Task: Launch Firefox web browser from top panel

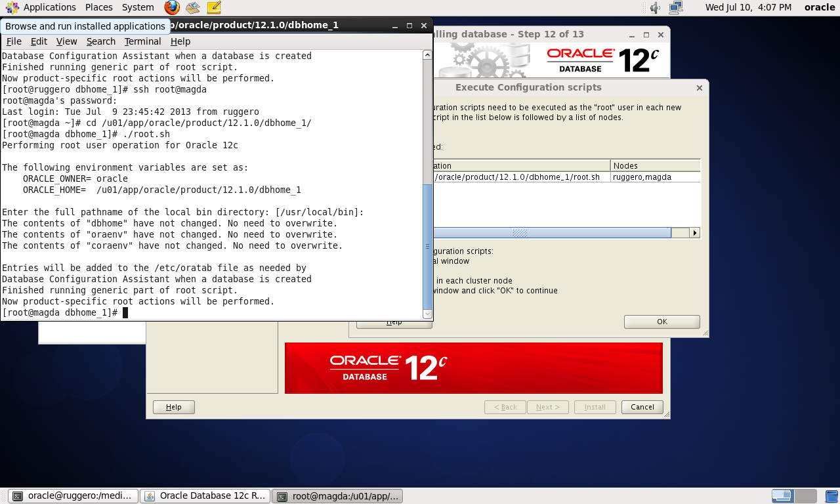Action: tap(172, 7)
